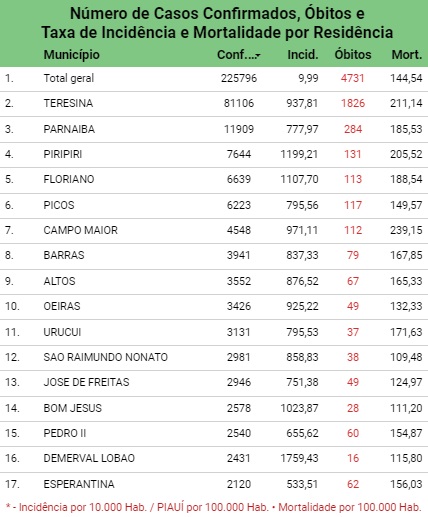Select the DEMERVAL LOBAO row
The width and height of the screenshot is (428, 517).
214,458
